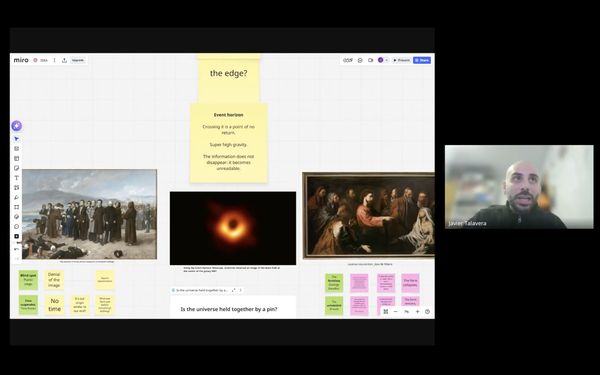Select the Text tool
This screenshot has width=600, height=375.
click(x=16, y=178)
